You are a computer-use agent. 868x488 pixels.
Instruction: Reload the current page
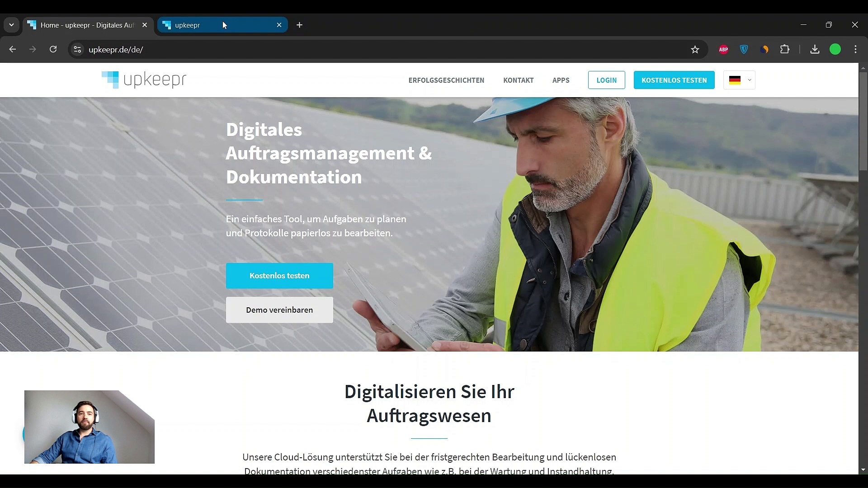pyautogui.click(x=53, y=50)
